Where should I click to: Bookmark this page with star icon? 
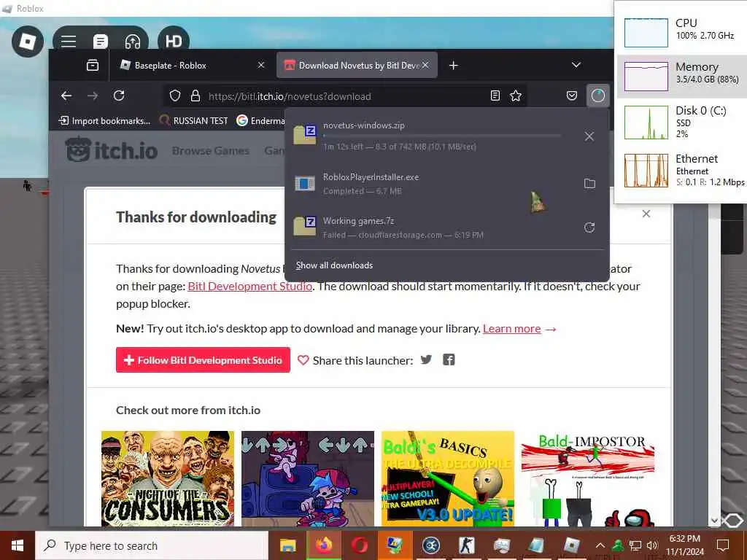click(516, 96)
